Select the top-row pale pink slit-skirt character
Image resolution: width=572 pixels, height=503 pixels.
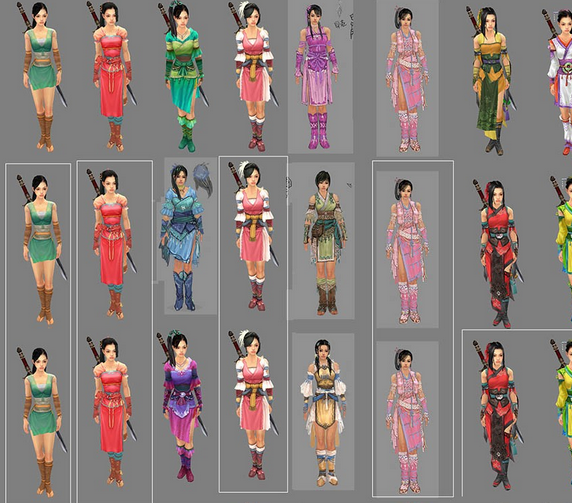tap(407, 80)
